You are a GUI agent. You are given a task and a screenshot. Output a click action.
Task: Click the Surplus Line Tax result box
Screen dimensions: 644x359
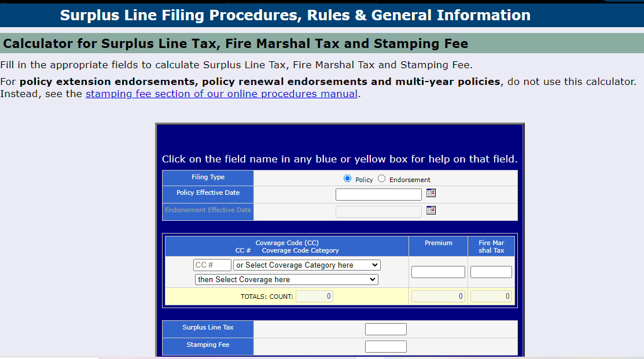point(385,328)
